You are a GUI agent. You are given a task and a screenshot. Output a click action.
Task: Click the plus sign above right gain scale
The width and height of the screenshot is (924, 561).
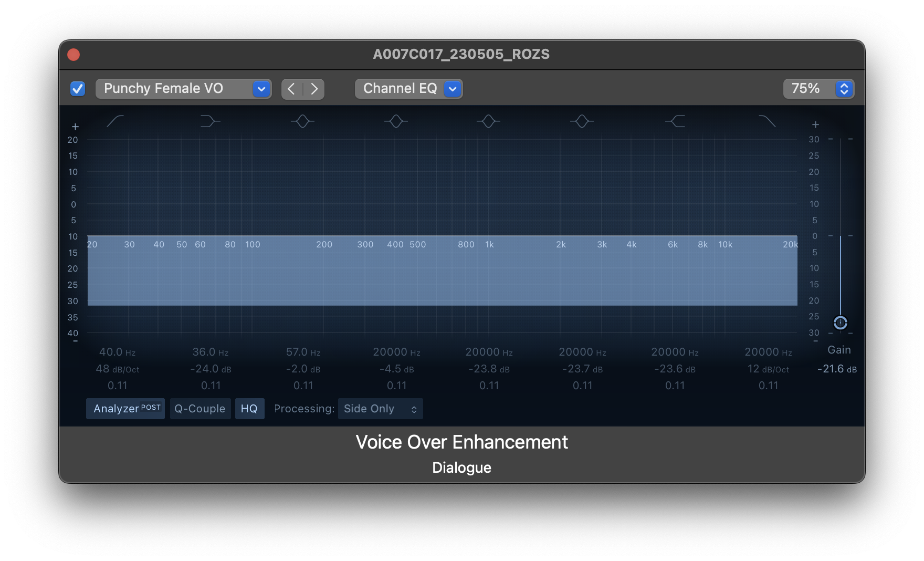pos(815,124)
